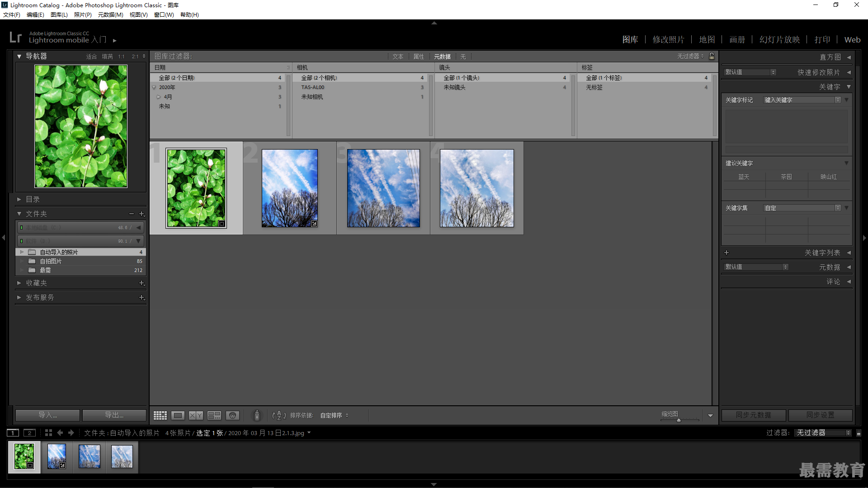868x488 pixels.
Task: Hide bottom filmstrip arrow
Action: coord(434,484)
